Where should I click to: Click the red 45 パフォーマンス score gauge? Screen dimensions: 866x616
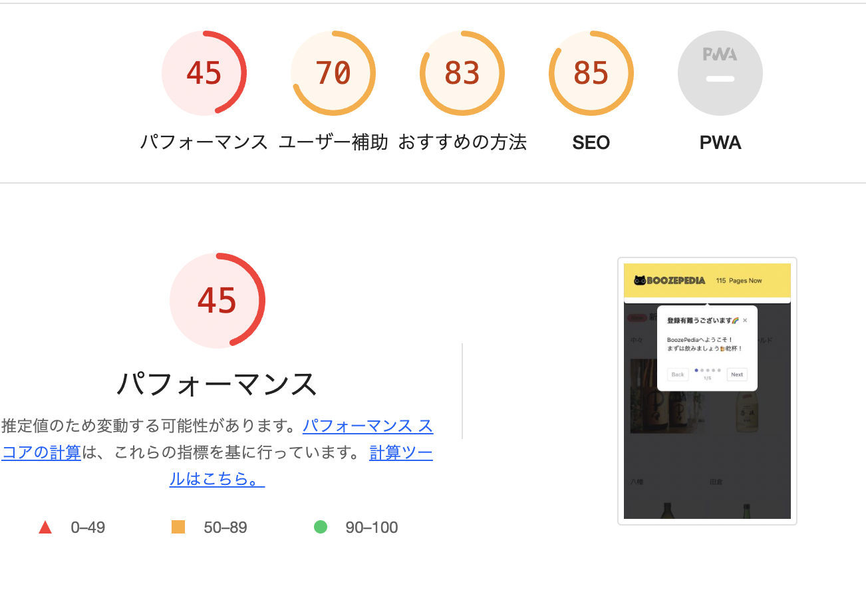click(204, 73)
